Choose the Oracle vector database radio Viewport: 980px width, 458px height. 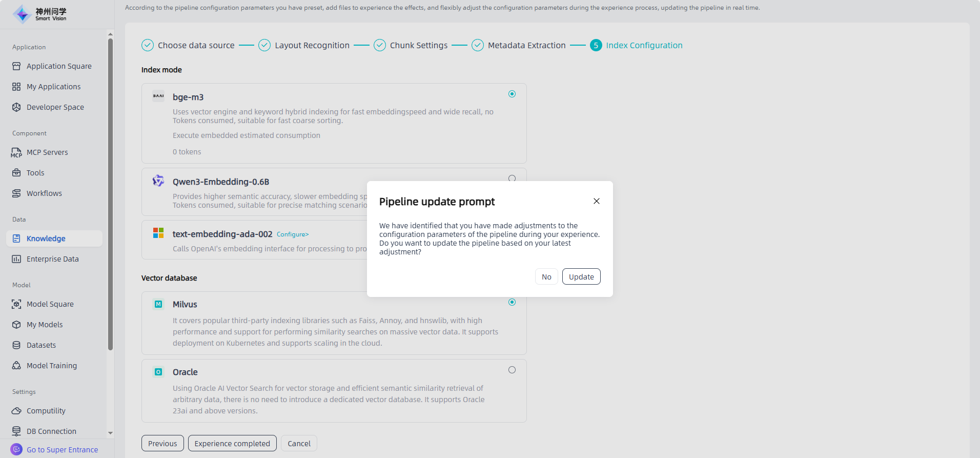(512, 370)
